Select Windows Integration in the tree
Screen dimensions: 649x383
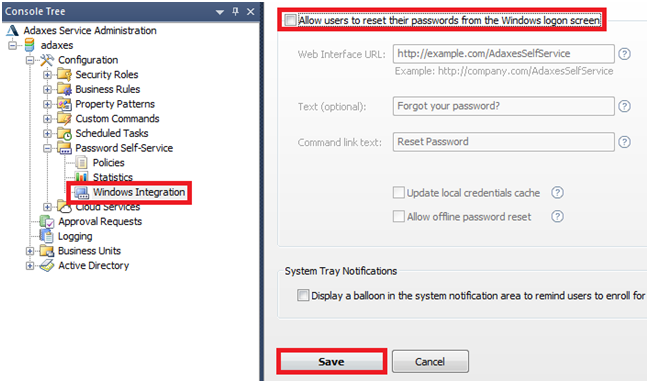click(139, 192)
